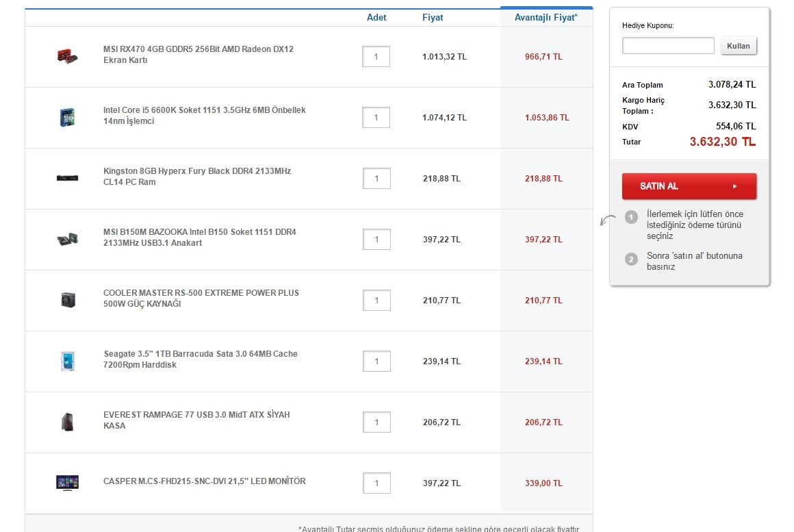This screenshot has width=794, height=532.
Task: Focus quantity field for Casper monitor
Action: (376, 483)
